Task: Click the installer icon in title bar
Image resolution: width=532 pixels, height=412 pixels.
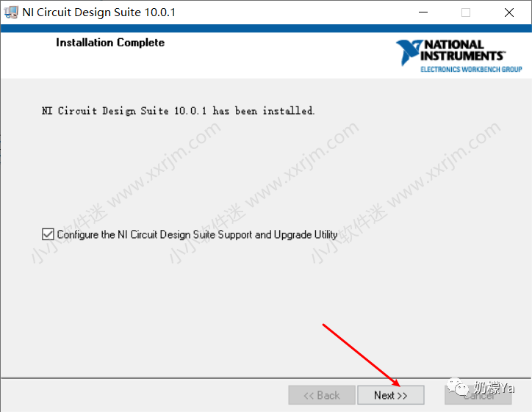Action: pos(11,12)
